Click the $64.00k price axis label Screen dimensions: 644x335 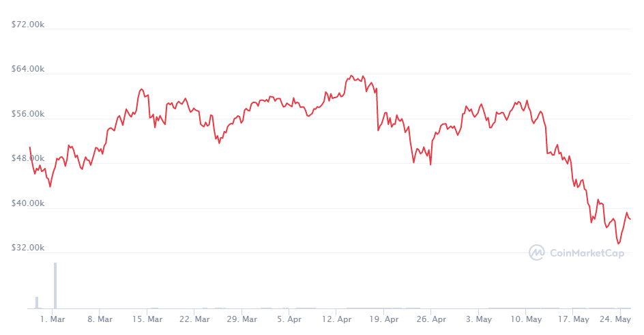[x=29, y=70]
